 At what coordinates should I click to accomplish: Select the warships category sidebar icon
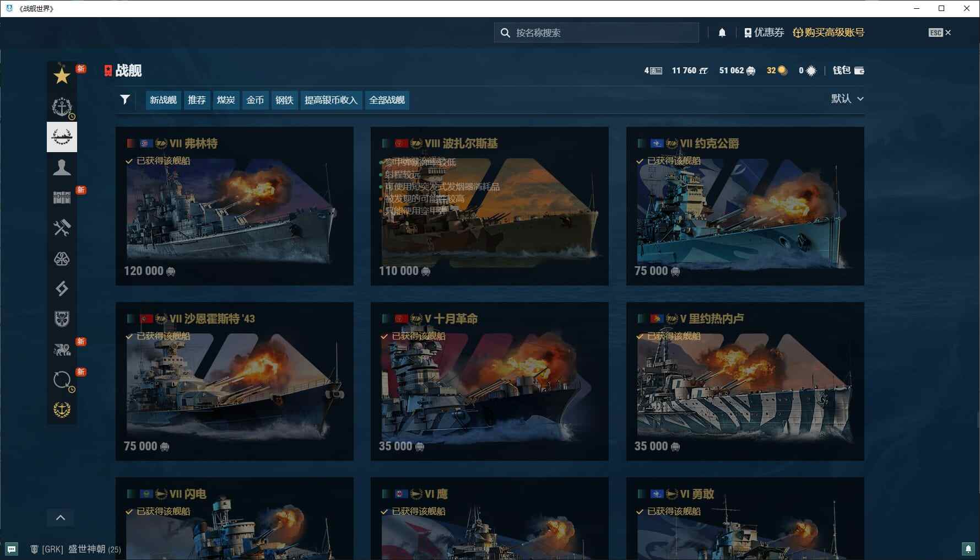point(62,137)
